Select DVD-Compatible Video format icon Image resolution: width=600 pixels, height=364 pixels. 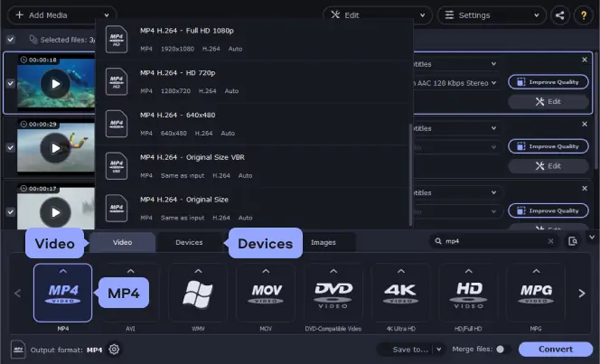[x=333, y=293]
